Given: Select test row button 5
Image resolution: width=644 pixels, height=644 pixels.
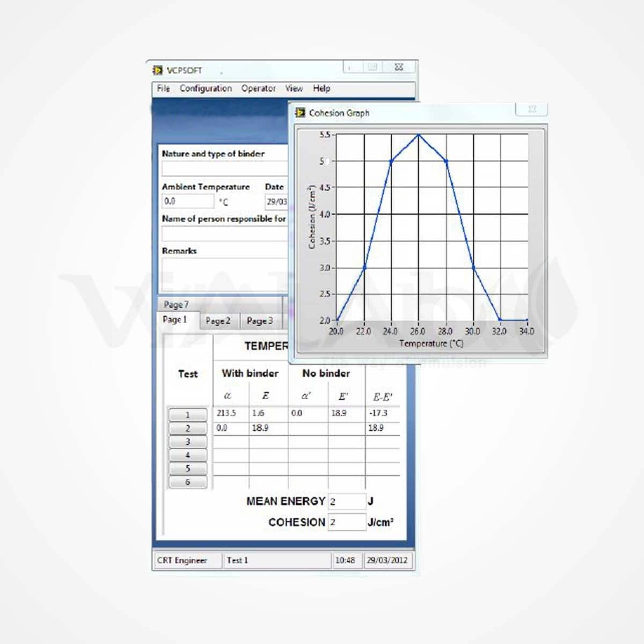Looking at the screenshot, I should click(x=188, y=469).
